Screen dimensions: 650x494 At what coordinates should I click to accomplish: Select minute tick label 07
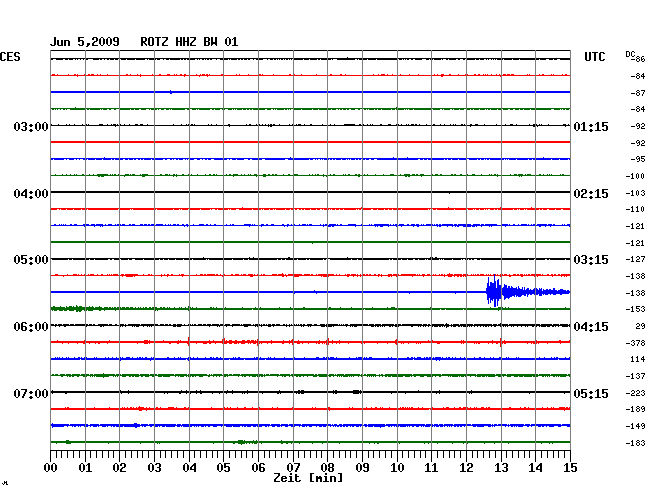click(293, 467)
